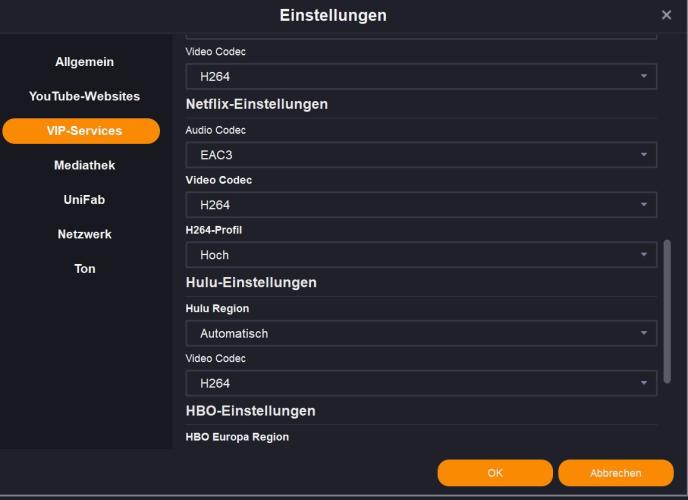Click the arrow on the EAC3 combo box
The image size is (688, 500).
[x=644, y=155]
